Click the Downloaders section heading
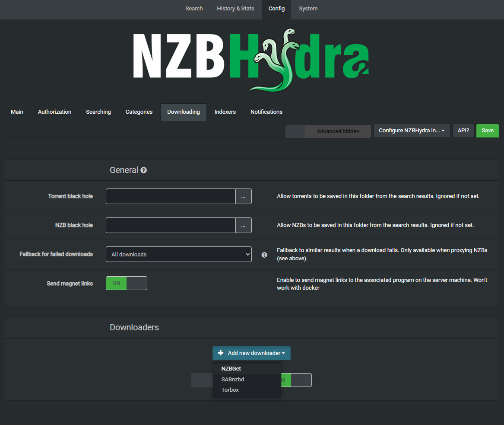This screenshot has height=425, width=504. point(134,328)
